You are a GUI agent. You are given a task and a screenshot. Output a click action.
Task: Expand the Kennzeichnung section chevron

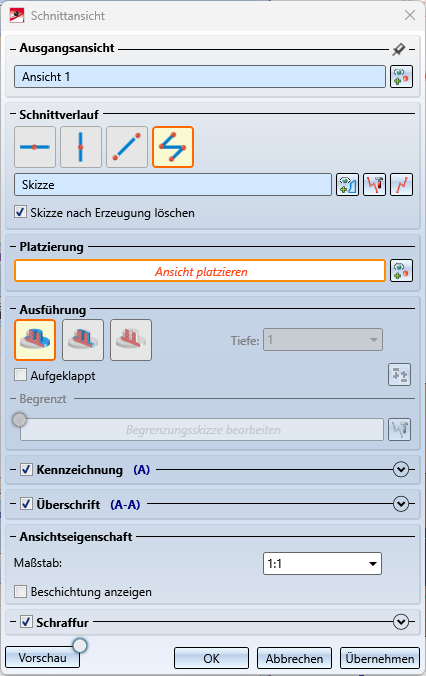click(x=401, y=469)
